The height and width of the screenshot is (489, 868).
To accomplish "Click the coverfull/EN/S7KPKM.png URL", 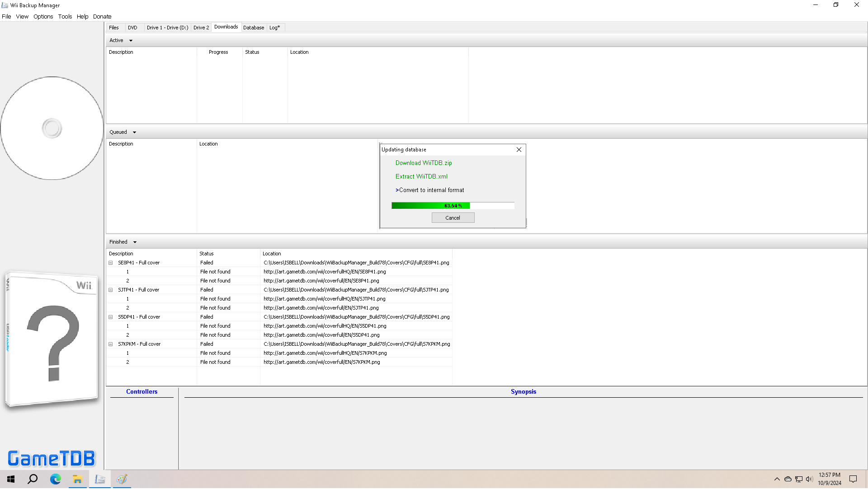I will tap(322, 362).
